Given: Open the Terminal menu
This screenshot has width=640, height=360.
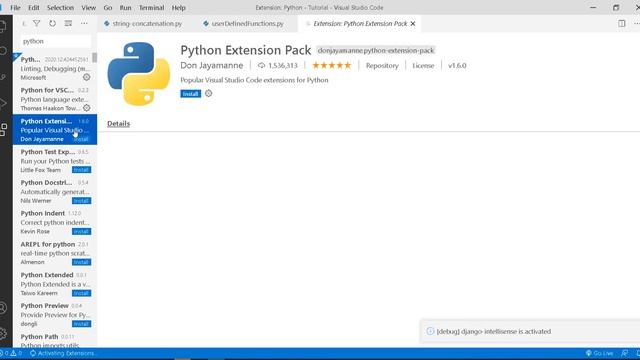Looking at the screenshot, I should (151, 8).
